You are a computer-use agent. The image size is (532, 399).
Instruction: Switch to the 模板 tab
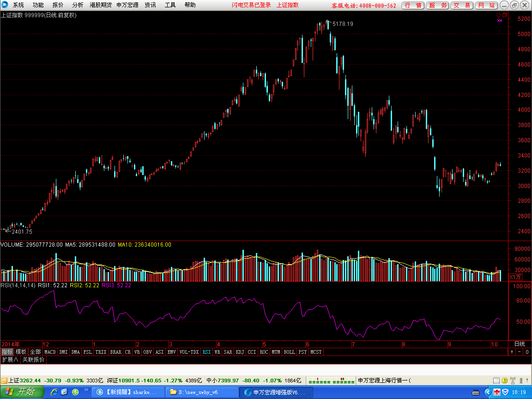coord(21,352)
